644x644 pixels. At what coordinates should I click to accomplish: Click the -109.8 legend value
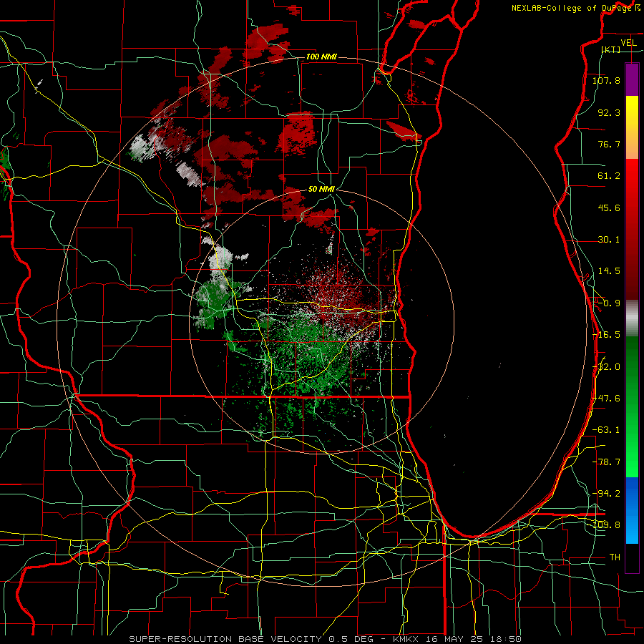point(607,525)
